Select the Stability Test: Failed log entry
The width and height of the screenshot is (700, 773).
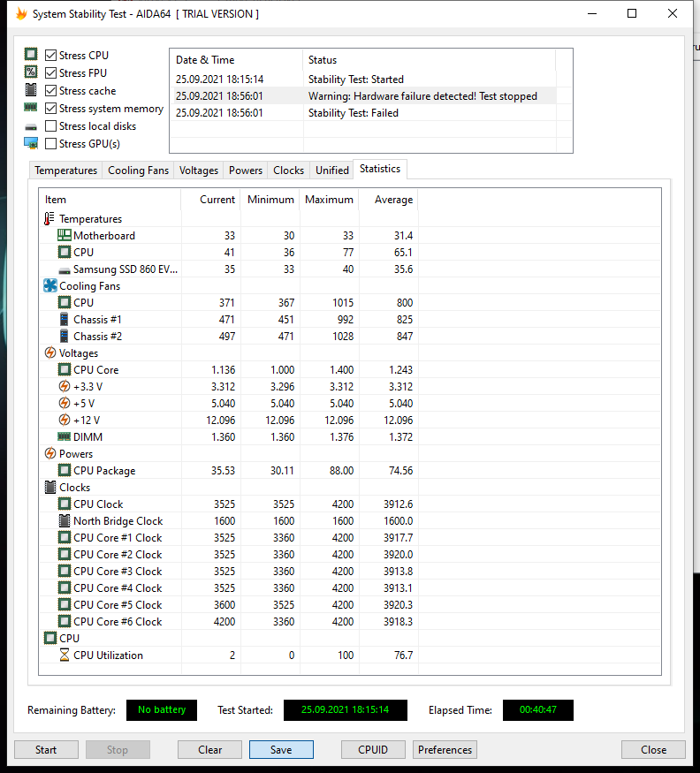tap(365, 113)
